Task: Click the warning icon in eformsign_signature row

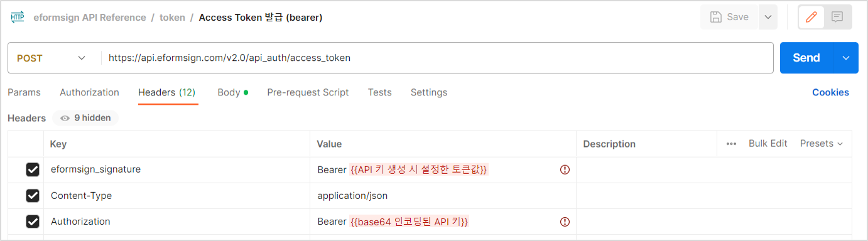Action: click(565, 169)
